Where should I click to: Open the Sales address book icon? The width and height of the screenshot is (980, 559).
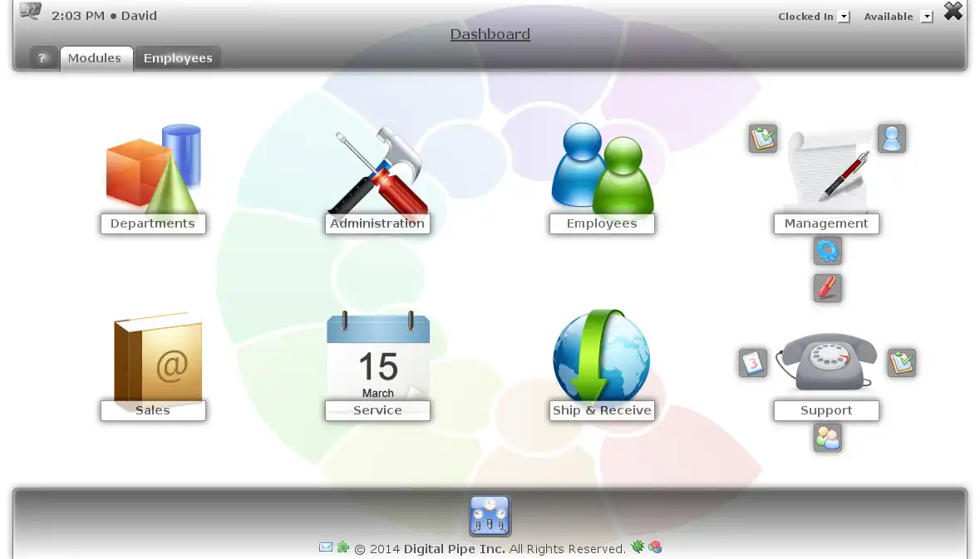point(157,356)
